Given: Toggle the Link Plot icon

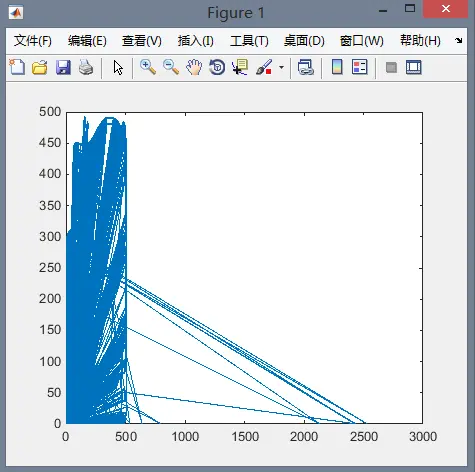Looking at the screenshot, I should (x=306, y=67).
